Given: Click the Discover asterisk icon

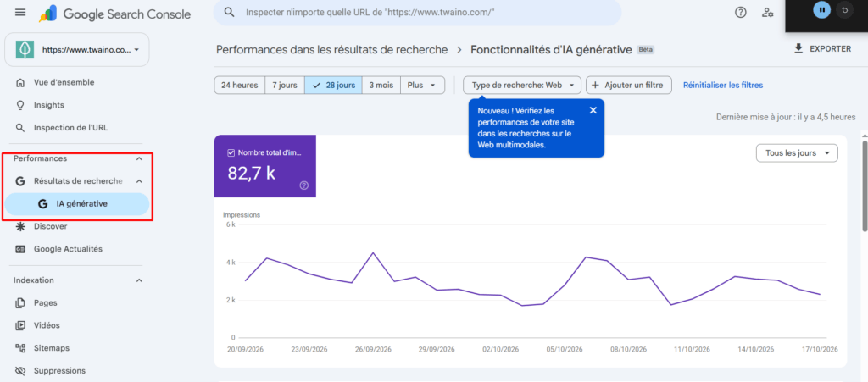Looking at the screenshot, I should [20, 226].
